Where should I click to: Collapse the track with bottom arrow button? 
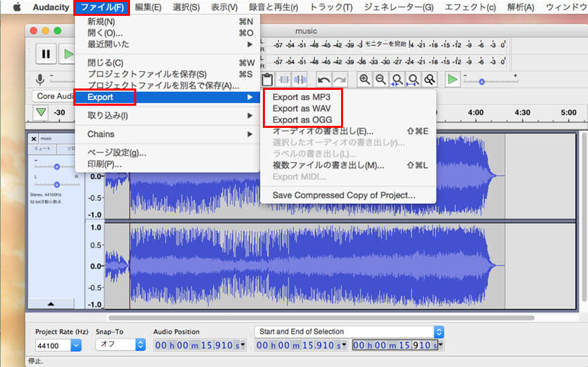pyautogui.click(x=51, y=303)
